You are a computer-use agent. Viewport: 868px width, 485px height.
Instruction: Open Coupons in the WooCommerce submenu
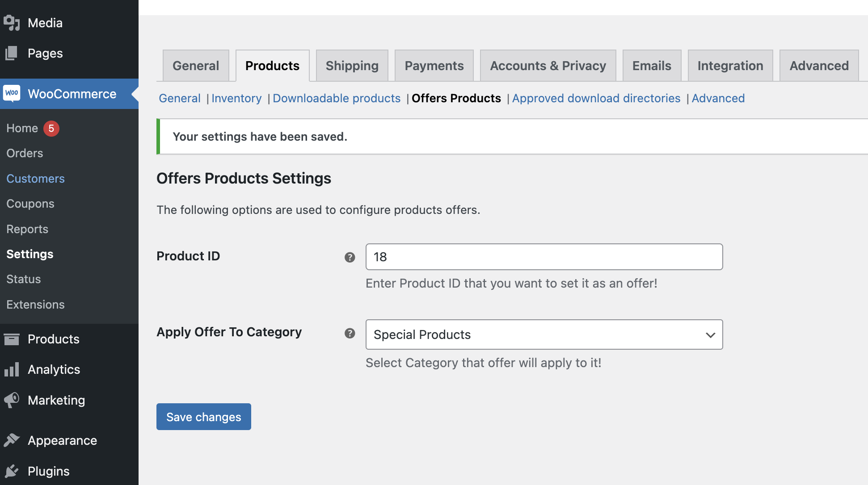pos(30,204)
